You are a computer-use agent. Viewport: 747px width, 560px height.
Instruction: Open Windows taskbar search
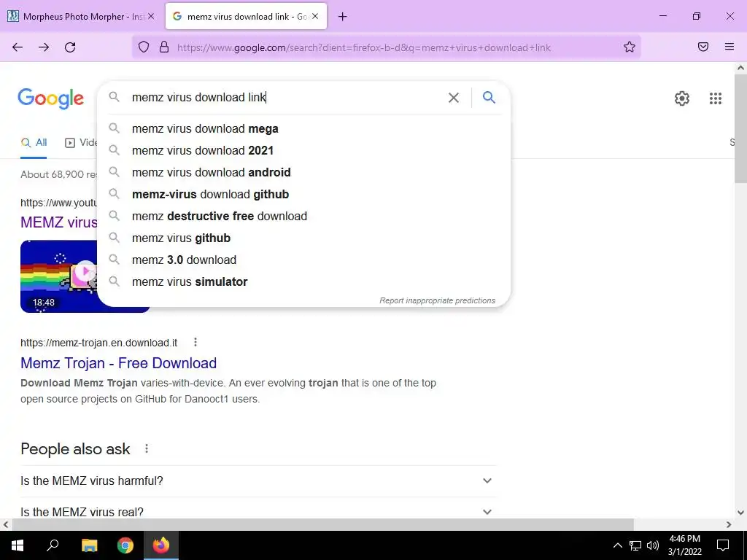53,545
